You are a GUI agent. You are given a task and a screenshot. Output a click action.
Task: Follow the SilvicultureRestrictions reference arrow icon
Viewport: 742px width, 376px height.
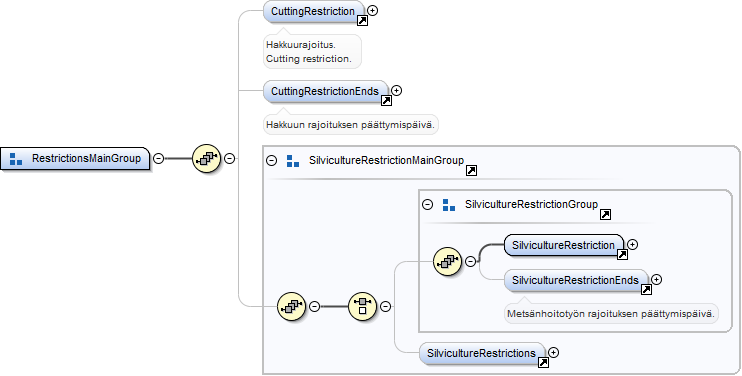coord(543,363)
